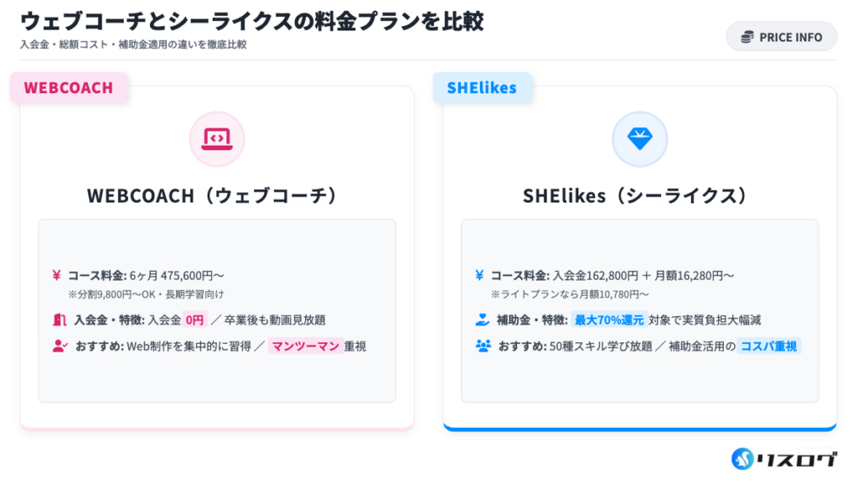Click the highlighted 0円 badge

[195, 320]
